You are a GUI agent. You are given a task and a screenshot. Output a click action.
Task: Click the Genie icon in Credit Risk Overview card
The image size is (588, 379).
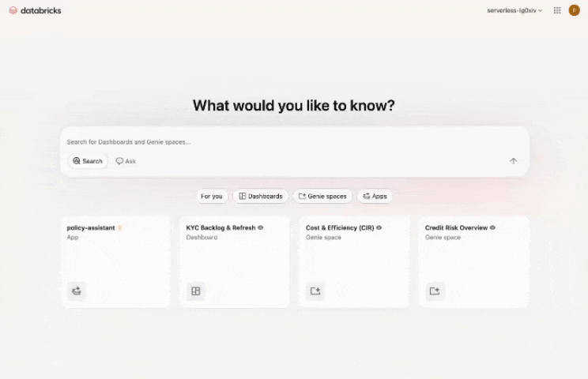(x=435, y=291)
